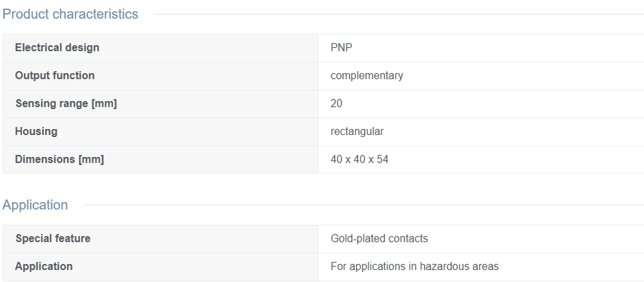Click the divider line beside Application heading
644x282 pixels.
tap(364, 205)
